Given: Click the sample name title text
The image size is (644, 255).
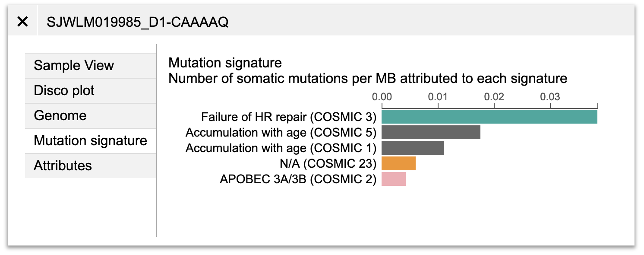Looking at the screenshot, I should [x=138, y=22].
